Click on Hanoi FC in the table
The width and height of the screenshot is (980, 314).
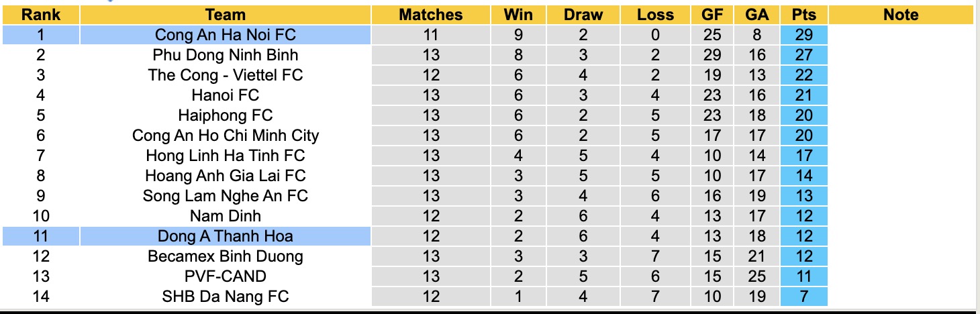(226, 95)
